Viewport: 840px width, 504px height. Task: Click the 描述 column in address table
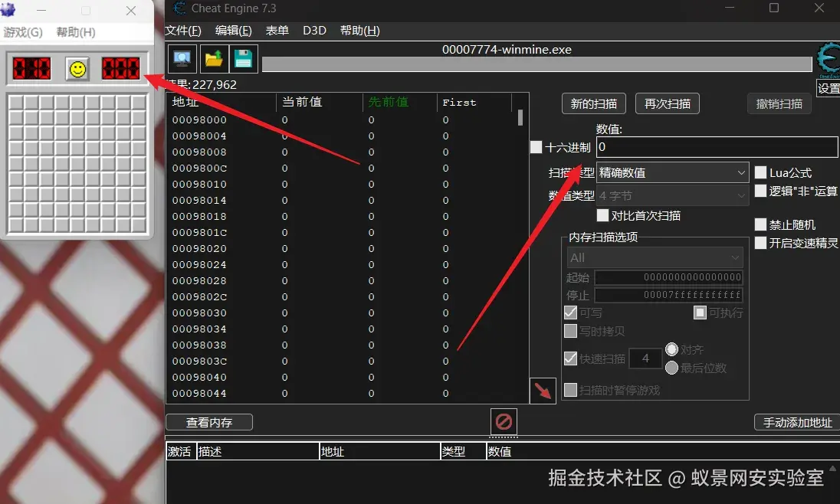coord(258,451)
